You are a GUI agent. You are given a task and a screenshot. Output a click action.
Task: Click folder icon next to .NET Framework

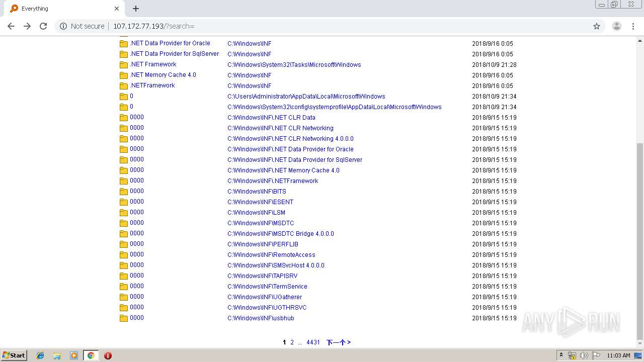click(x=123, y=65)
